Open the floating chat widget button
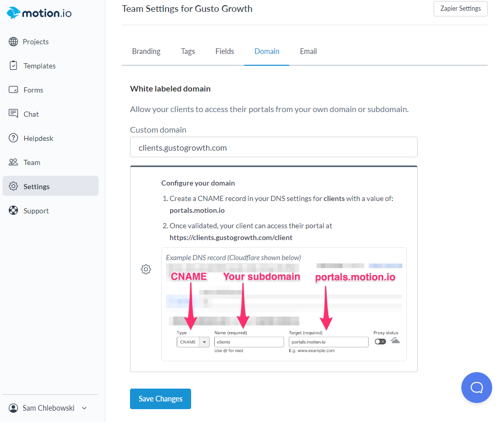The height and width of the screenshot is (422, 504). [x=476, y=387]
